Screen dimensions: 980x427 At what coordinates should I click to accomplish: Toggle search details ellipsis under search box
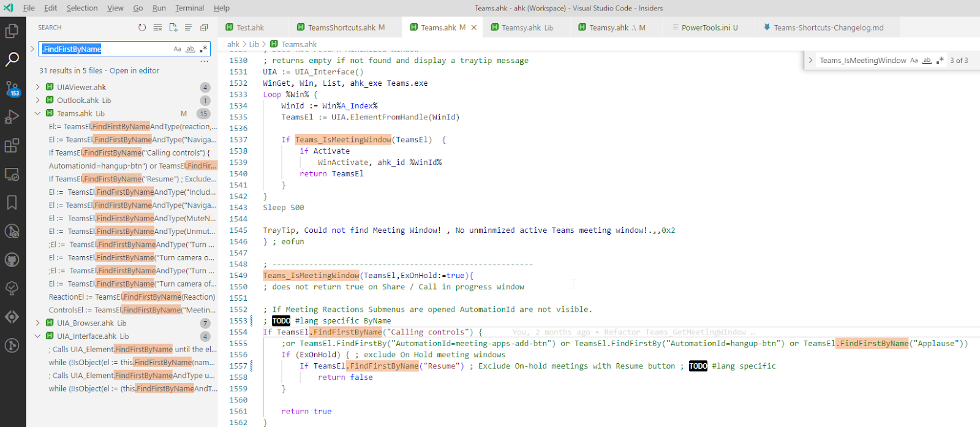205,61
